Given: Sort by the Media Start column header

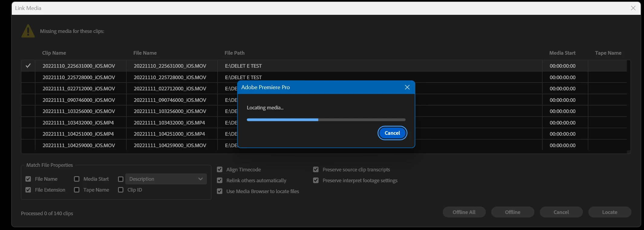Looking at the screenshot, I should [562, 53].
